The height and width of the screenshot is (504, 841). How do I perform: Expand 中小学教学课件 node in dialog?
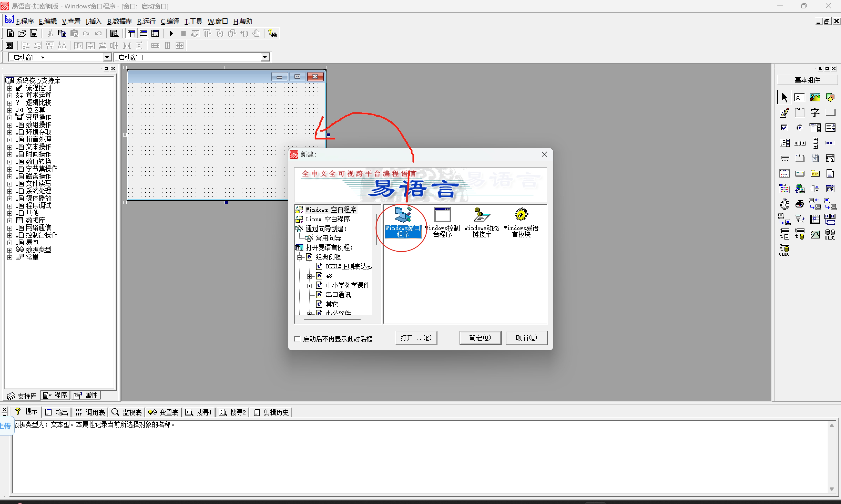tap(309, 286)
